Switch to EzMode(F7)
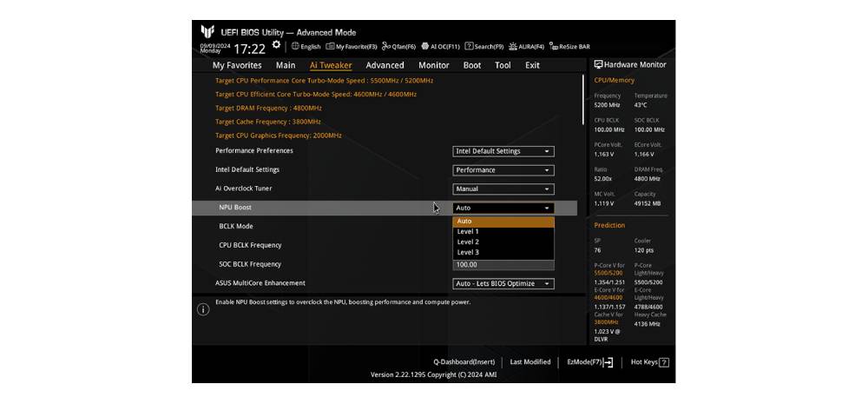 tap(590, 362)
